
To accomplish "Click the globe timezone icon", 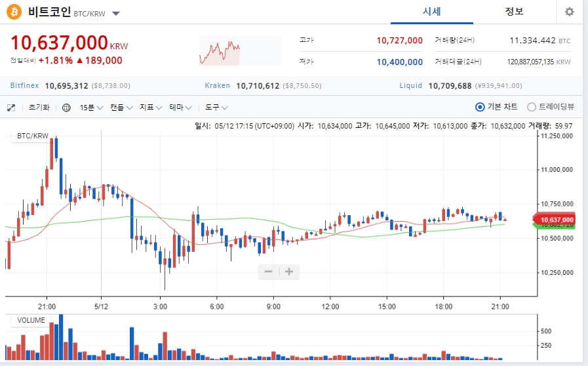I will click(66, 108).
